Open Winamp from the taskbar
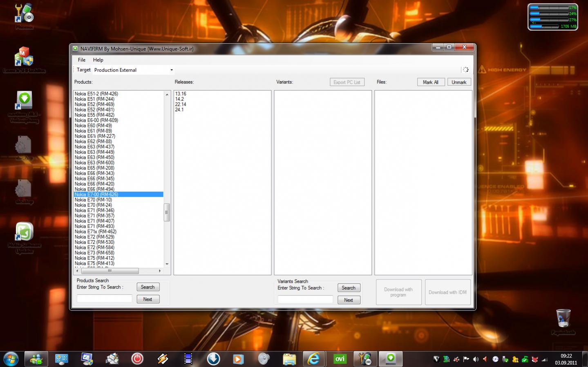 pyautogui.click(x=163, y=359)
